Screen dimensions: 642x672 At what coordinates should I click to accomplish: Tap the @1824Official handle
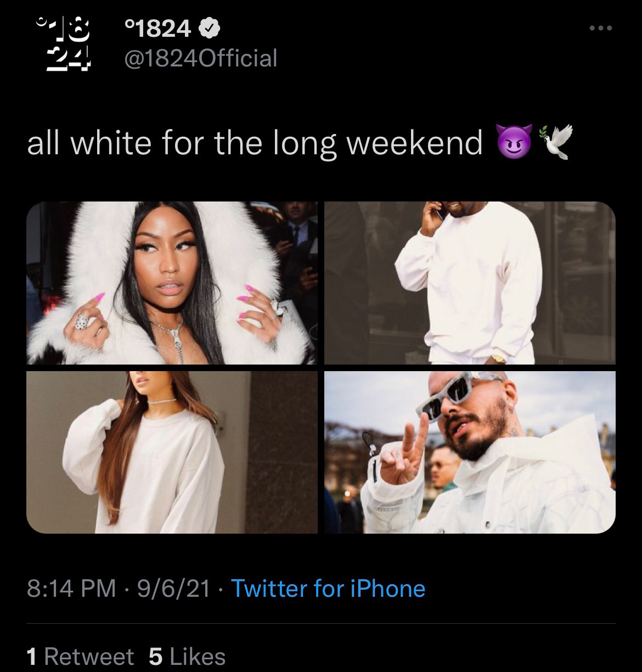[201, 58]
